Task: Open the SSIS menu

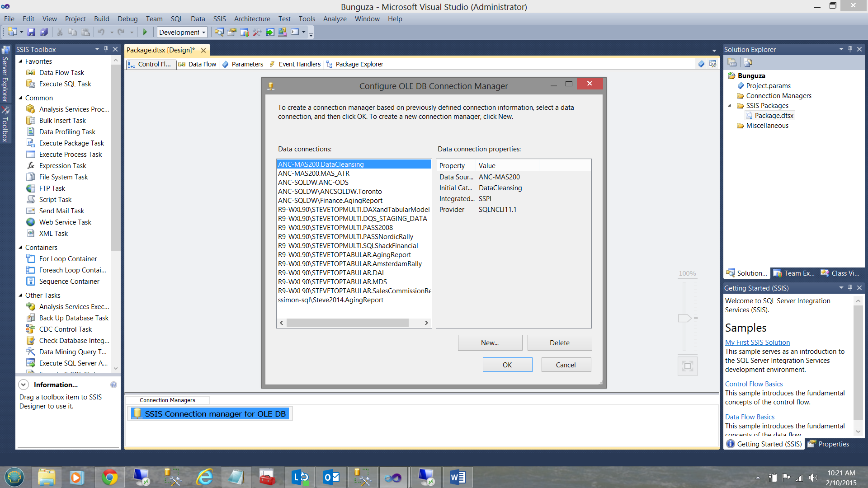Action: click(x=219, y=19)
